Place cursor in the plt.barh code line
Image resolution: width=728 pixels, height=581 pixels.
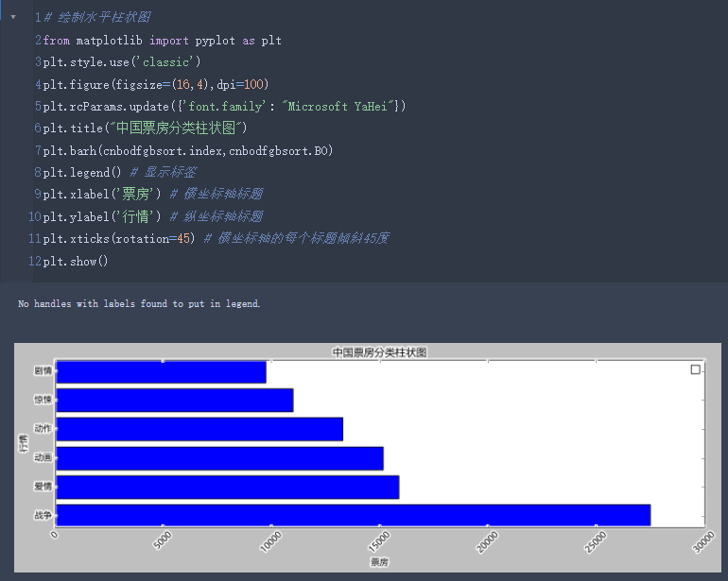[x=188, y=151]
